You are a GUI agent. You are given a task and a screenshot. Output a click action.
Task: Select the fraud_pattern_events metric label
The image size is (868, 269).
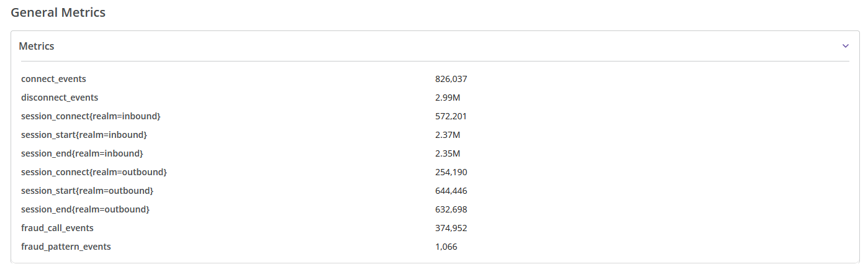pos(66,247)
